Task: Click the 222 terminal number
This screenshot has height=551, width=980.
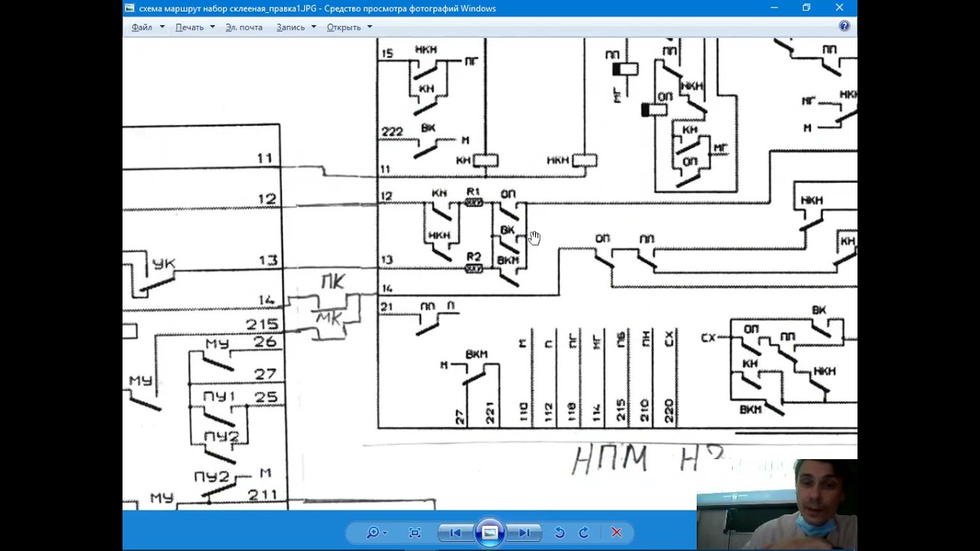Action: point(392,132)
